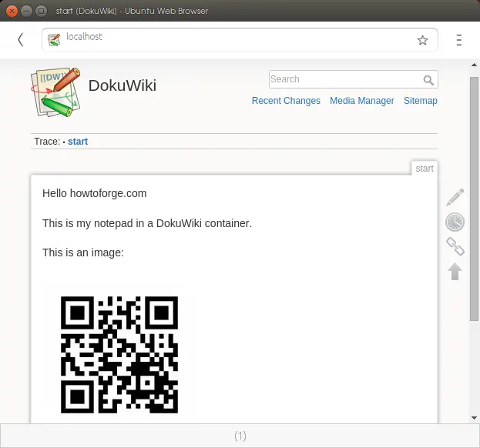Minimize the Ubuntu Web Browser window
The width and height of the screenshot is (480, 448).
pyautogui.click(x=27, y=12)
